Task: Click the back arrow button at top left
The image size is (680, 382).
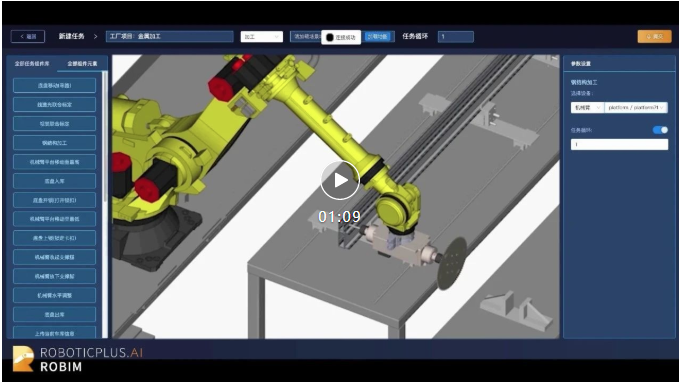Action: (x=28, y=36)
